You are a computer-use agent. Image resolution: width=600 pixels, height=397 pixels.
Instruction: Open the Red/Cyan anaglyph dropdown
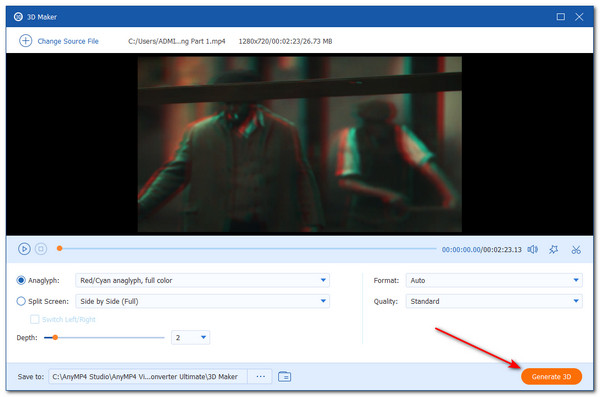(202, 280)
